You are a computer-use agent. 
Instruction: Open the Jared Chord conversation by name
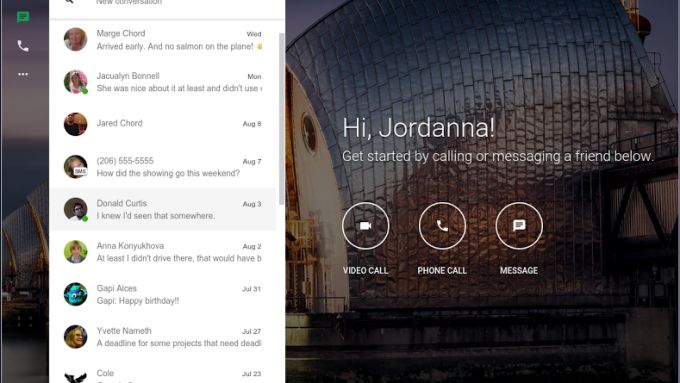(119, 123)
